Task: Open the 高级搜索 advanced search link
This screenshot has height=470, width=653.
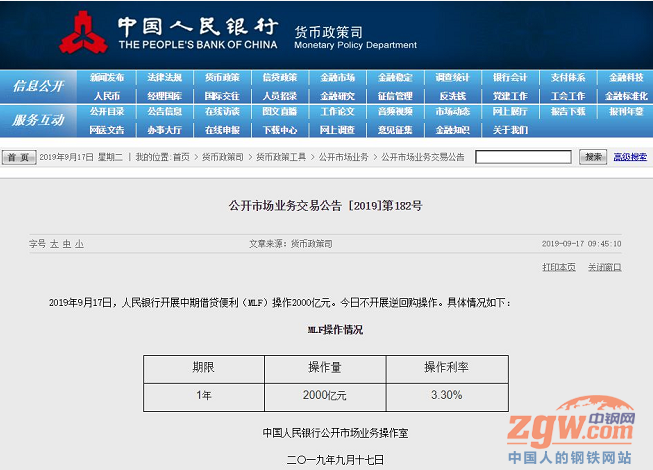Action: 630,157
